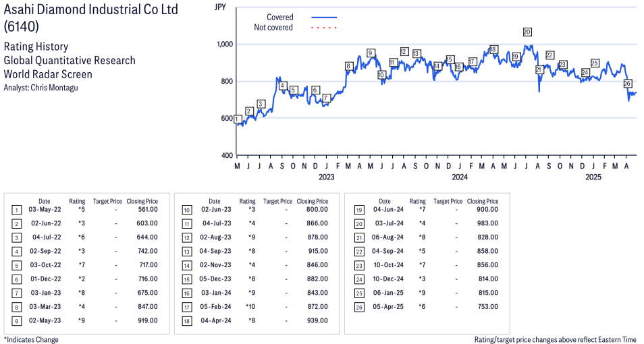Click rating *10 in the 05-Feb-24 row
Screen dimensions: 644x344
pos(250,306)
